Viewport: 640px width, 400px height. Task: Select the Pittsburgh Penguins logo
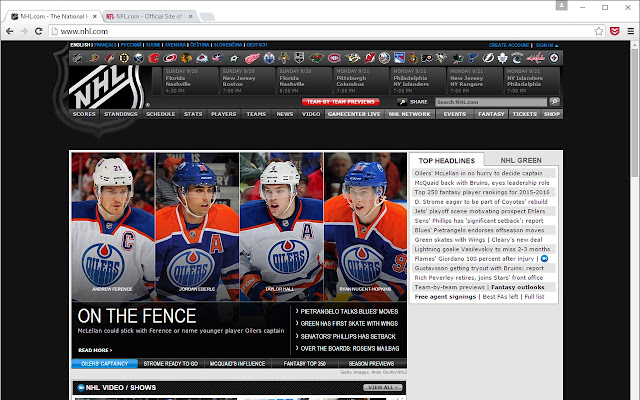441,58
